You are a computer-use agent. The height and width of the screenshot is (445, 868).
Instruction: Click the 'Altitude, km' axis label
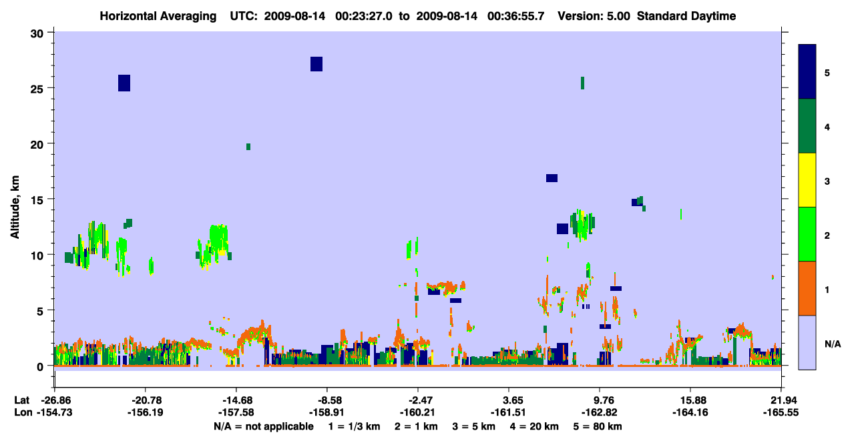click(15, 208)
